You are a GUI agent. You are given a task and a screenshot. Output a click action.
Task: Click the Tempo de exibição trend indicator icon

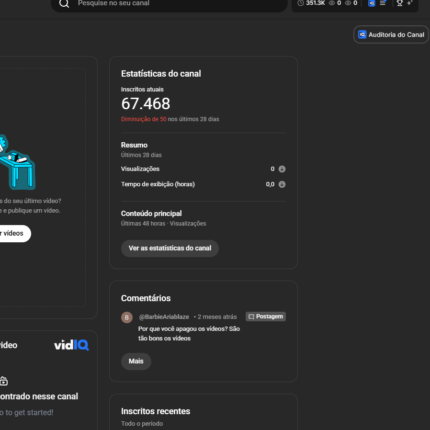pyautogui.click(x=282, y=184)
